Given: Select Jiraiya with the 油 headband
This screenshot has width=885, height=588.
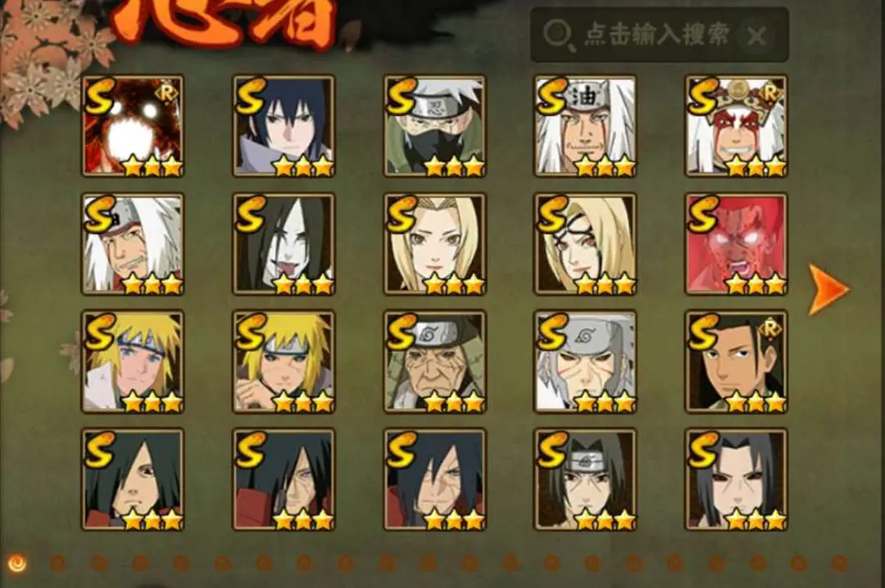Looking at the screenshot, I should click(585, 126).
